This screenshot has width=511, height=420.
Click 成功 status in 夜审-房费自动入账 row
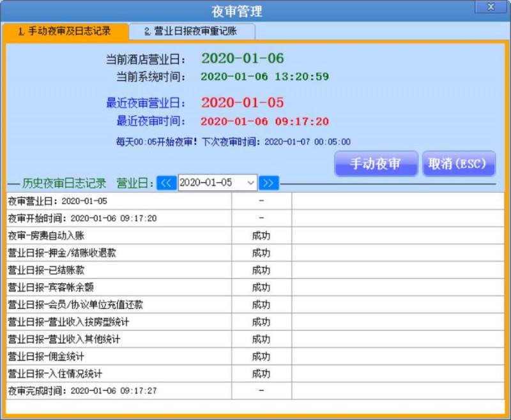pyautogui.click(x=261, y=236)
